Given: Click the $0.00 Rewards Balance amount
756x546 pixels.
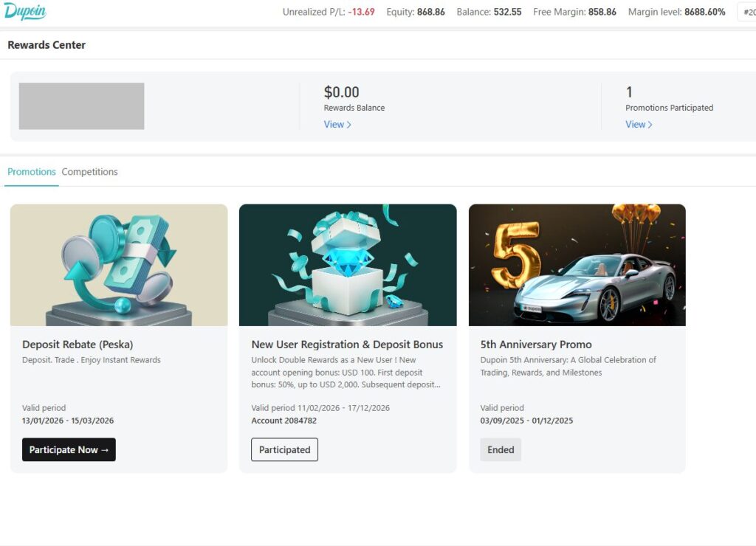Looking at the screenshot, I should click(x=341, y=92).
